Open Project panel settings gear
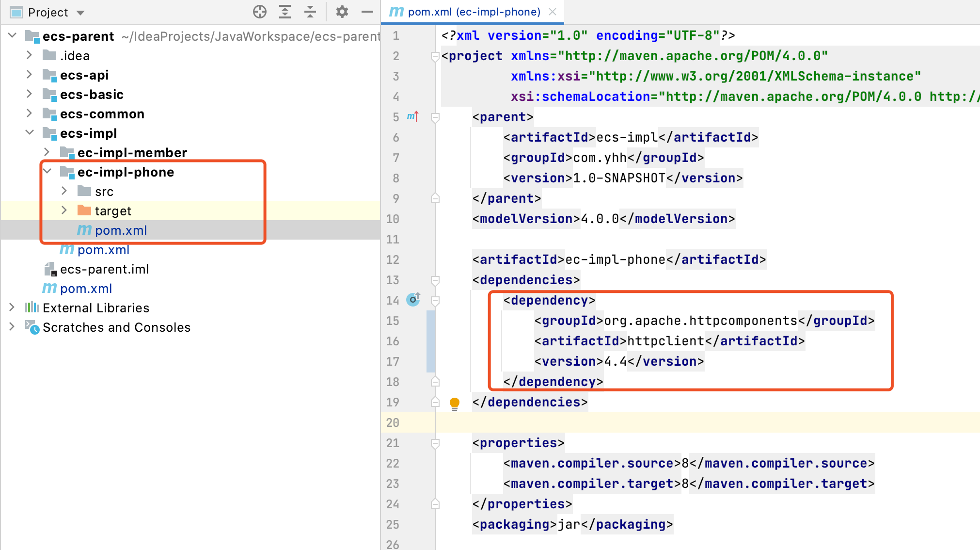The height and width of the screenshot is (550, 980). tap(342, 12)
